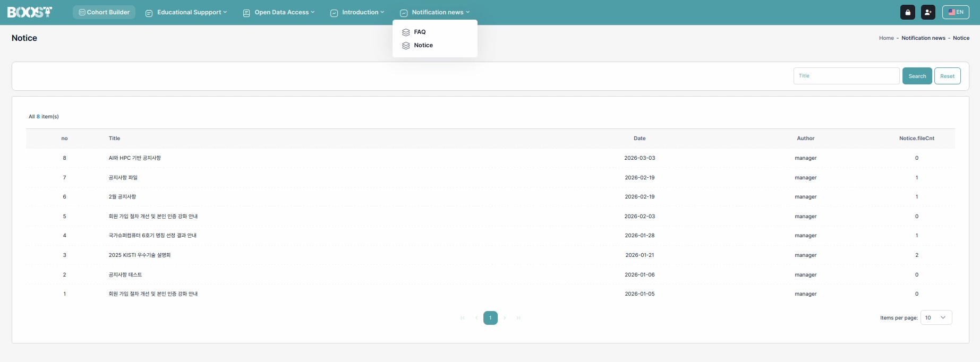
Task: Select page 1 in pagination
Action: coord(490,318)
